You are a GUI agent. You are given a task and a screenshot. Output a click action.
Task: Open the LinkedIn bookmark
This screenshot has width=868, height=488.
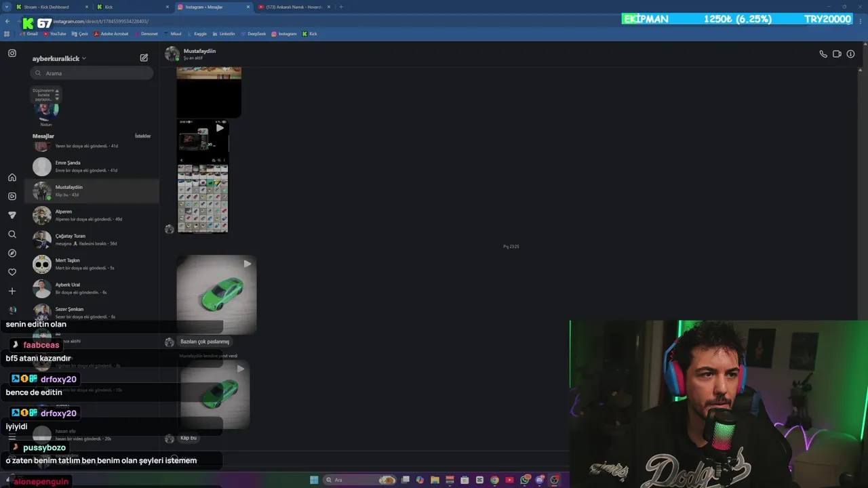[224, 33]
